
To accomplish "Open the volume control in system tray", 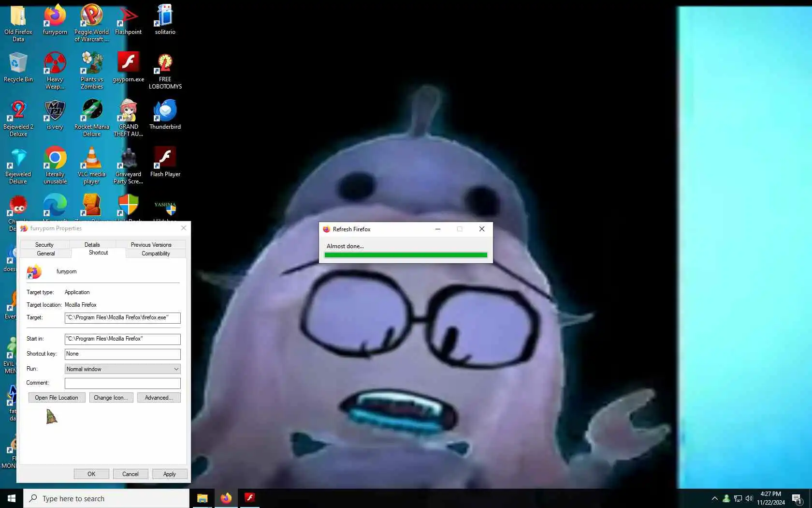I will tap(749, 498).
